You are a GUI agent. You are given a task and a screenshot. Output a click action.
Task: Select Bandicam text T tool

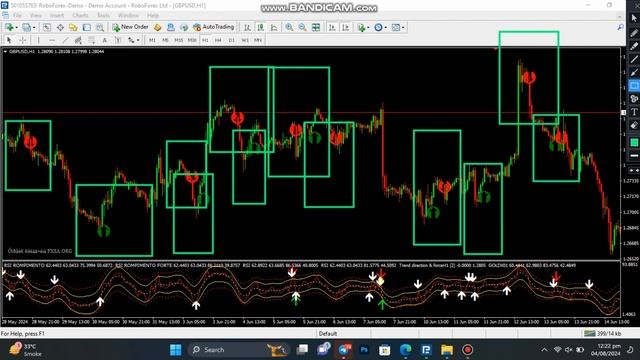[x=634, y=112]
